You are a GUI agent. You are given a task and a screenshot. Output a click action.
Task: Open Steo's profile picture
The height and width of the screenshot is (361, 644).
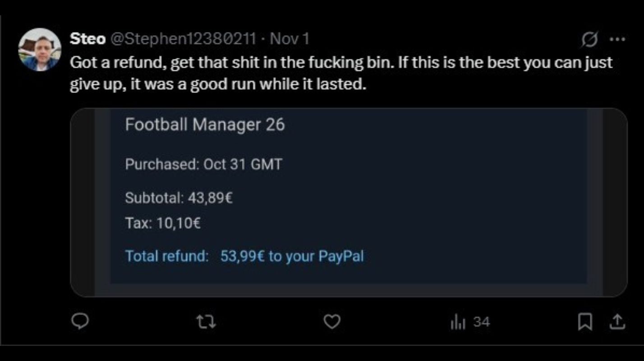pos(40,50)
